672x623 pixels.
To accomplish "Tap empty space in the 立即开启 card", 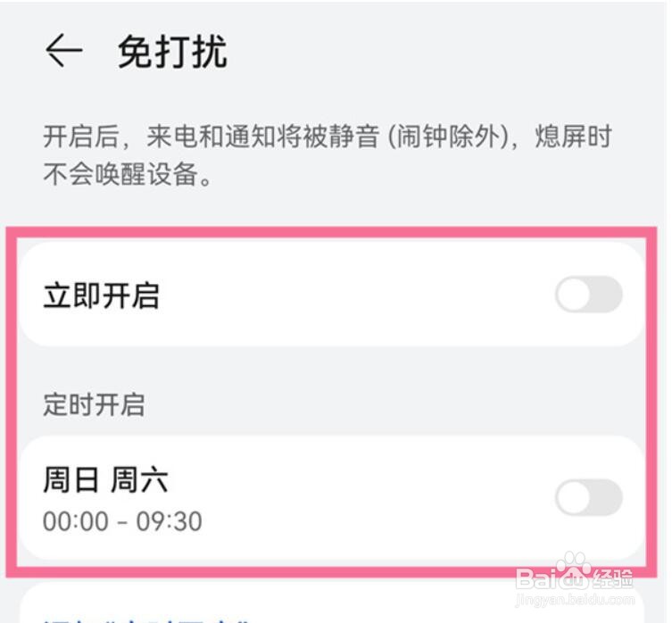I will 357,295.
